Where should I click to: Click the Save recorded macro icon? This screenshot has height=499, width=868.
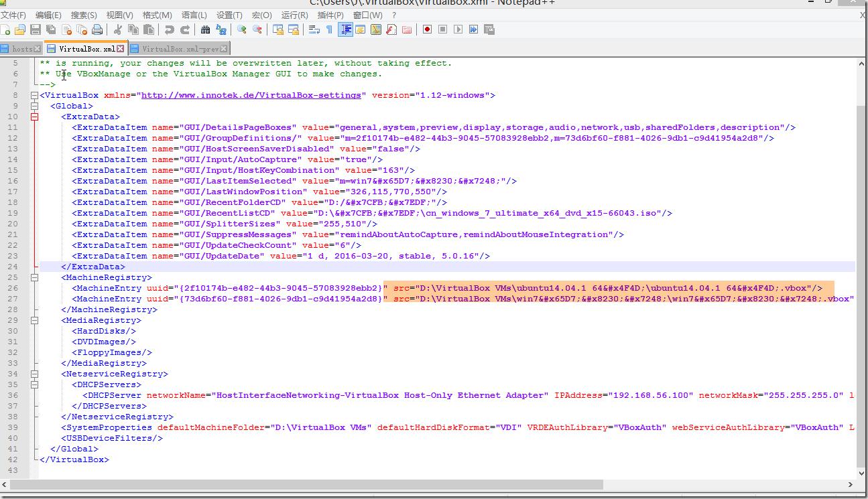click(489, 29)
